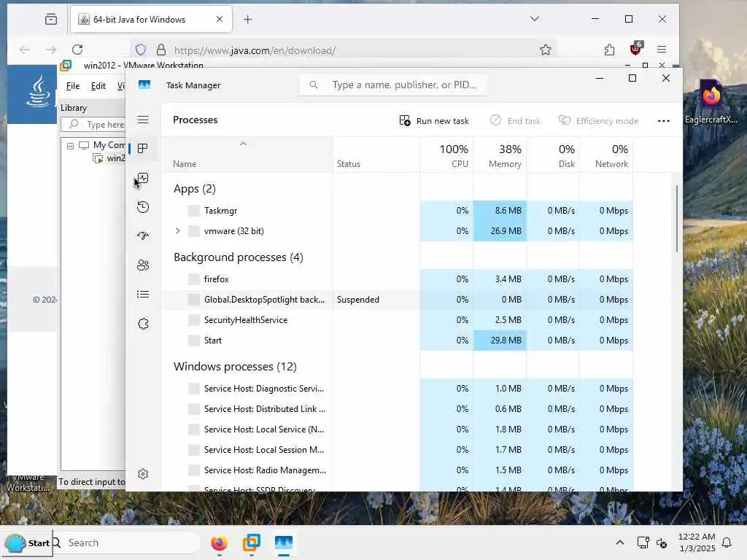Select Service Host: Diagnostic Service row
747x560 pixels.
398,389
